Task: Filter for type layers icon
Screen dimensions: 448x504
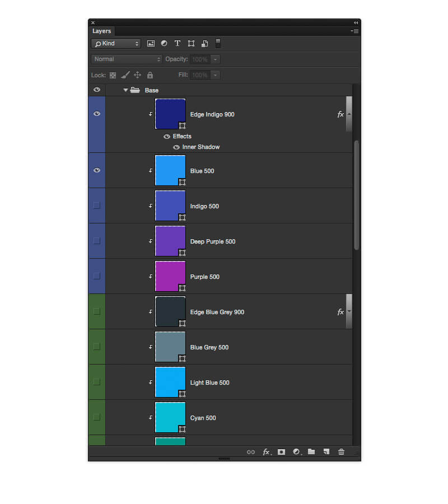Action: tap(178, 43)
